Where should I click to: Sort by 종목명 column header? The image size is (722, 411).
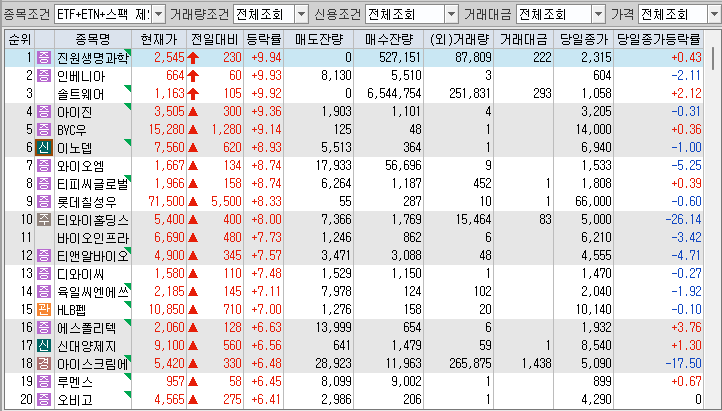point(93,39)
